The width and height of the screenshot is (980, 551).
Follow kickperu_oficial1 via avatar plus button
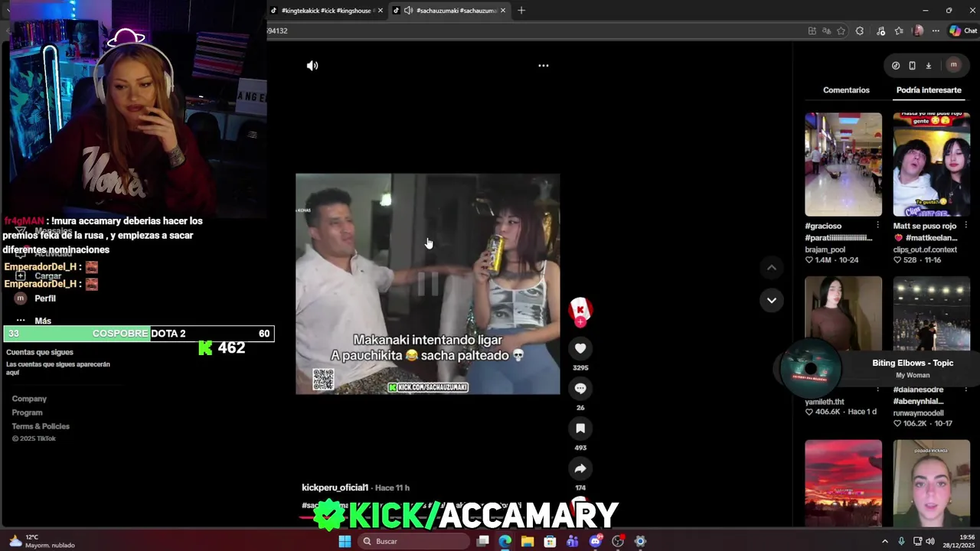580,322
